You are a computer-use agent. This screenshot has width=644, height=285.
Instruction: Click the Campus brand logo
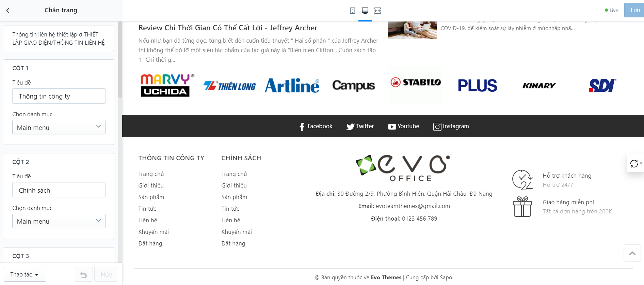[354, 86]
